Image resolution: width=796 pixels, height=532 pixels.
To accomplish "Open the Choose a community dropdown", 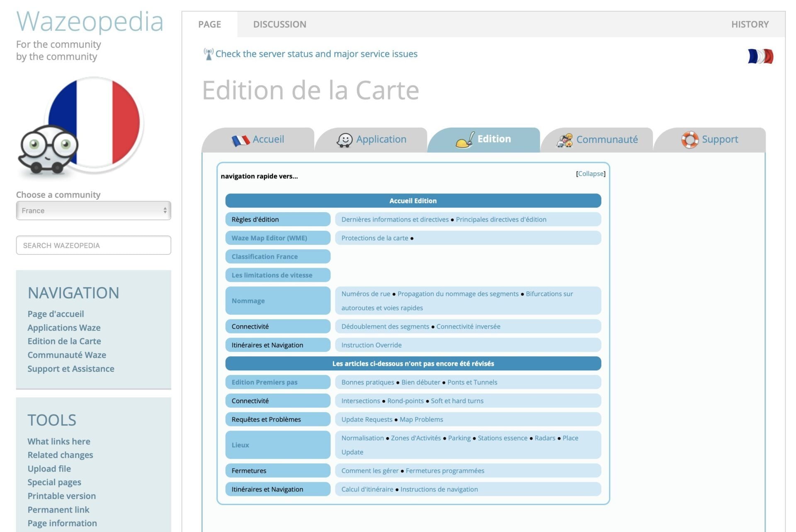I will click(x=93, y=210).
